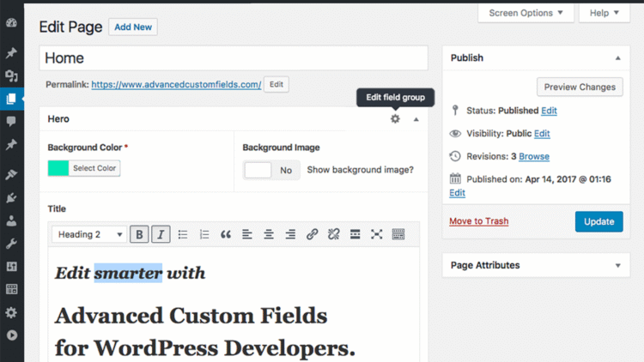Toggle the extra toolbar row
Viewport: 644px width, 362px height.
[x=398, y=234]
